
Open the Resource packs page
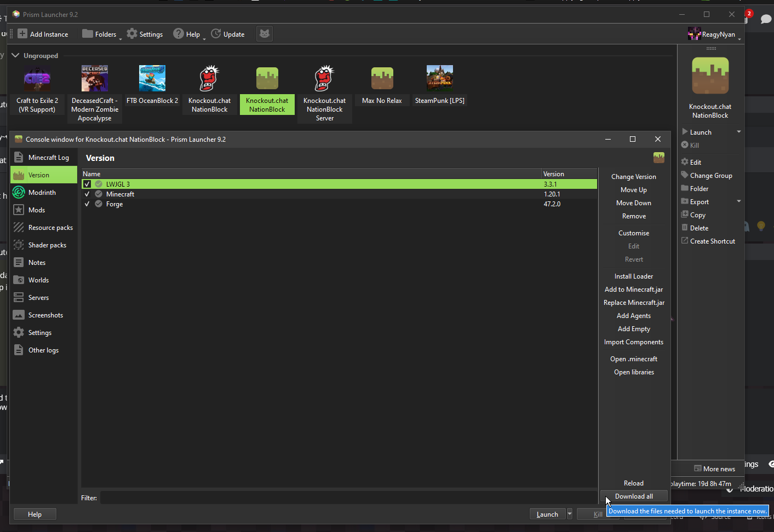click(x=44, y=228)
